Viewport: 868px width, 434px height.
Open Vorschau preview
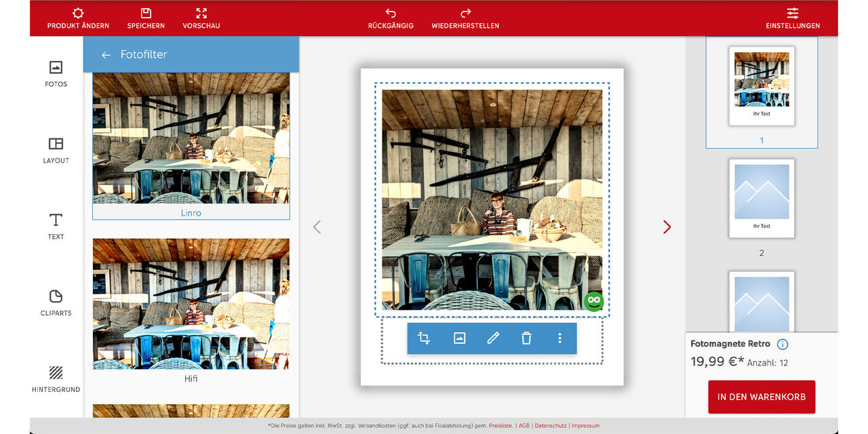(201, 19)
